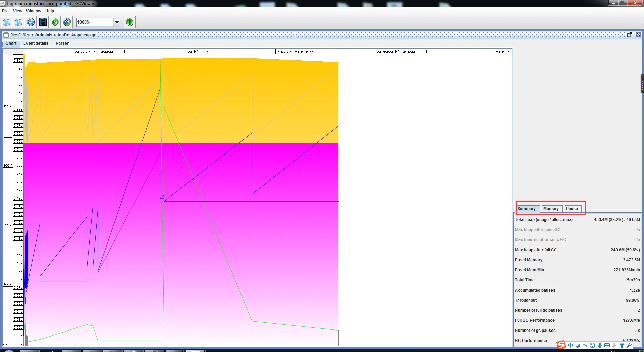Switch to the Event details tab
This screenshot has width=644, height=352.
(x=36, y=43)
